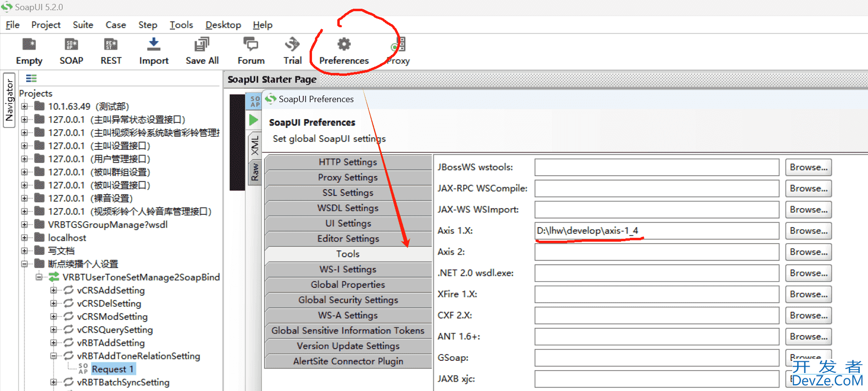The image size is (868, 391).
Task: Open Global Properties tab
Action: click(348, 284)
